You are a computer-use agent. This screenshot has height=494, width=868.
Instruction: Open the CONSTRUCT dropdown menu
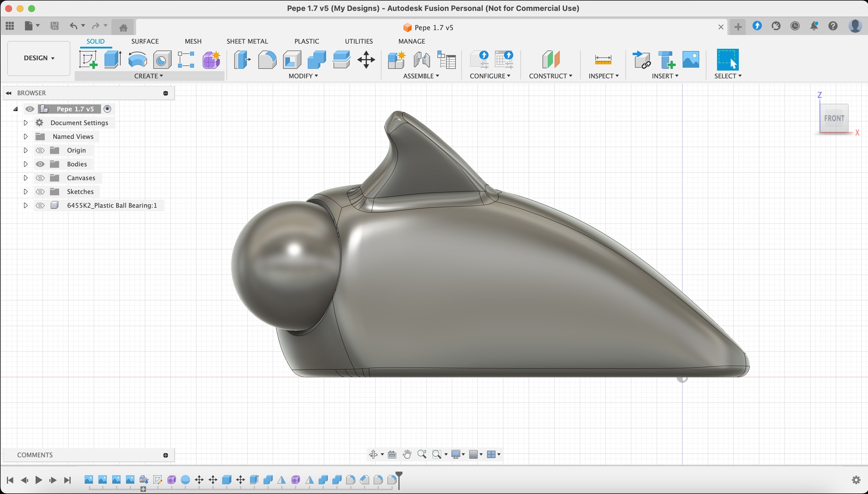(551, 76)
